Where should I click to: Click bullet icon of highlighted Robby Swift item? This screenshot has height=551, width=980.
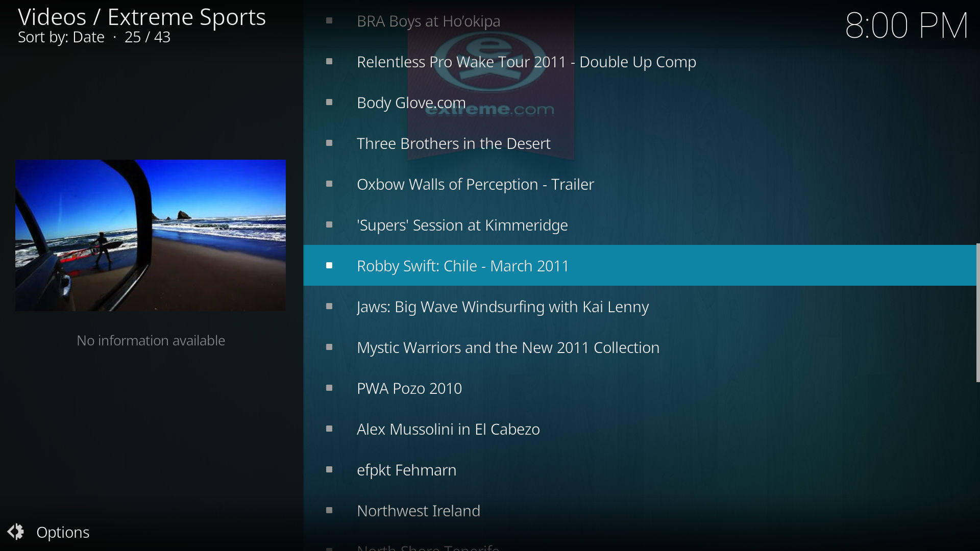329,266
